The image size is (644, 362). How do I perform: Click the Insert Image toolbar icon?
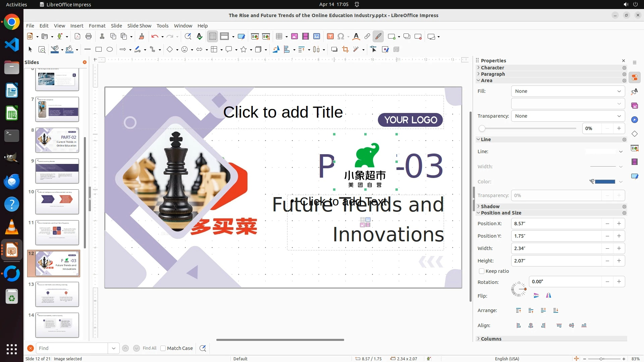(294, 37)
